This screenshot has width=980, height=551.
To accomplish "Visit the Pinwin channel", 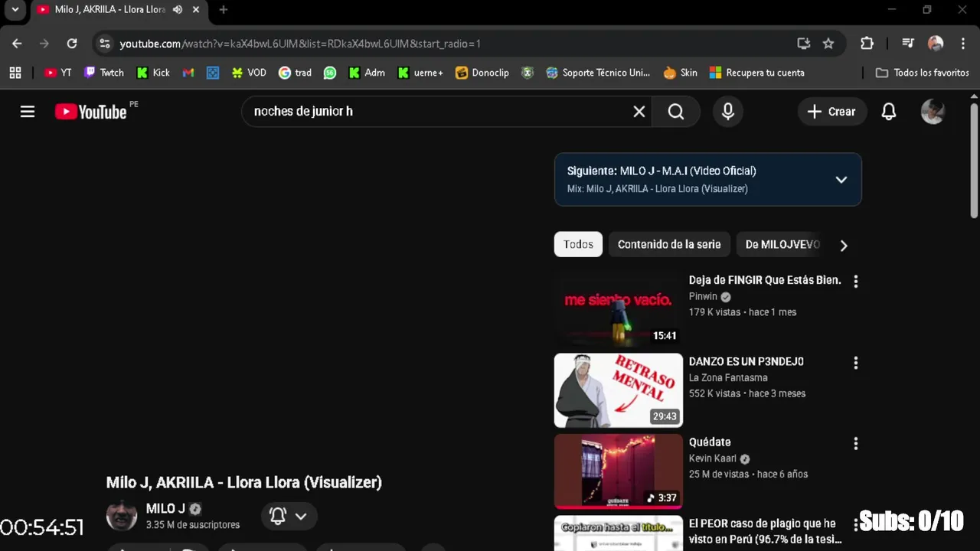I will 703,297.
